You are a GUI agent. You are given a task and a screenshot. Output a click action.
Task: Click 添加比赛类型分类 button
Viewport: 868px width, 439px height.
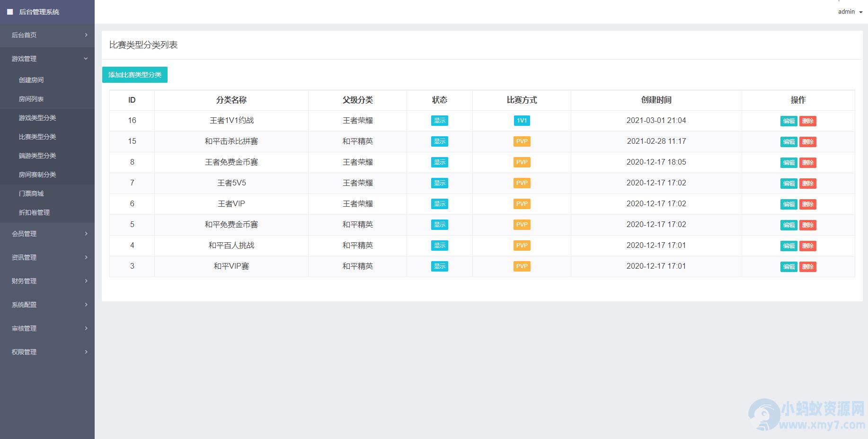pos(135,75)
